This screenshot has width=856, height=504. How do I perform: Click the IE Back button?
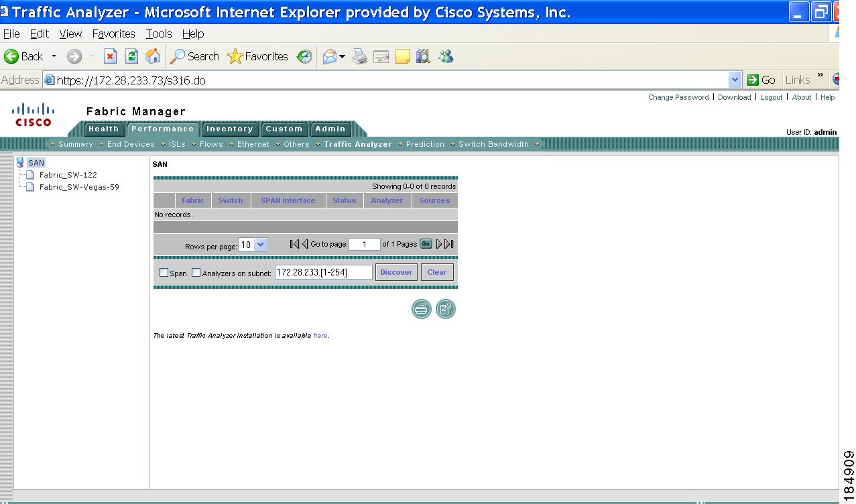(x=23, y=57)
